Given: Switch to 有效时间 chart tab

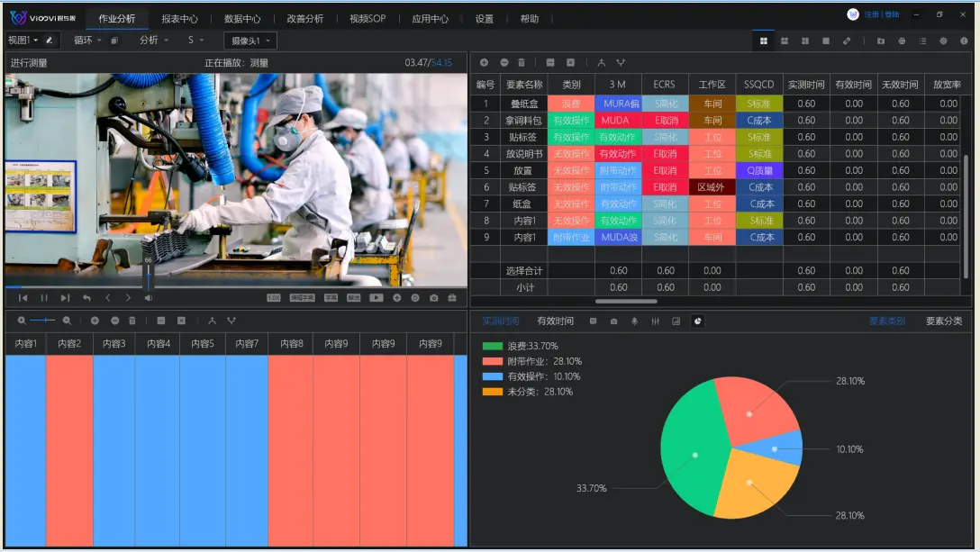Looking at the screenshot, I should click(555, 321).
